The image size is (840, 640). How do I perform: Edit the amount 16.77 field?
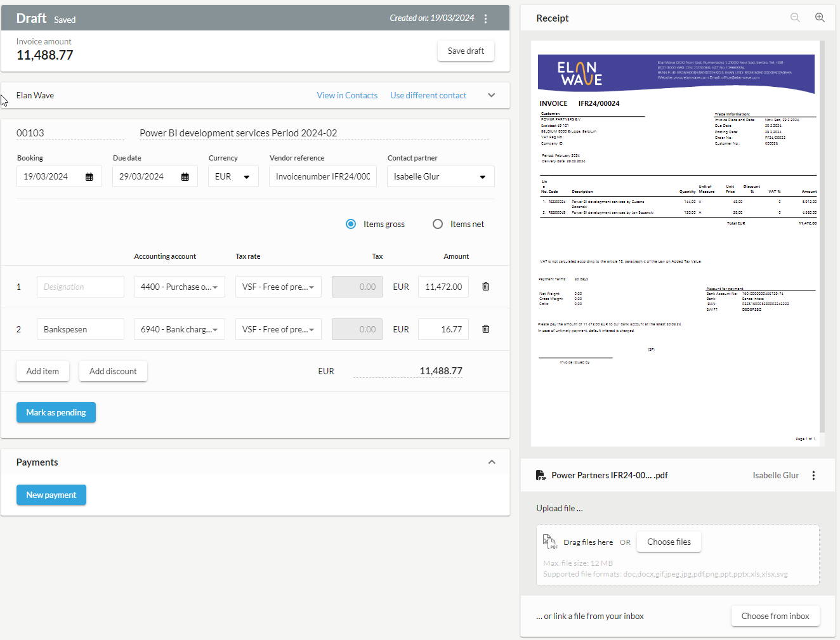(x=443, y=329)
